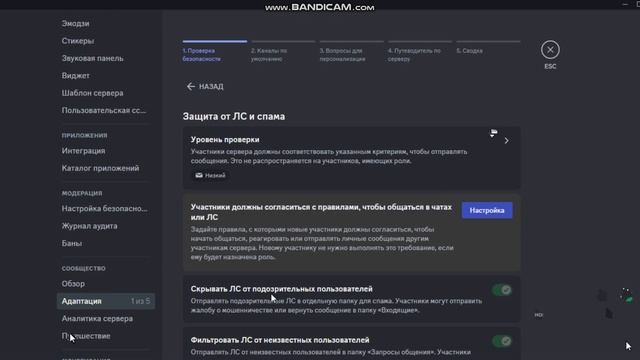This screenshot has height=360, width=640.
Task: Click the Уровень проверки heading
Action: click(225, 140)
